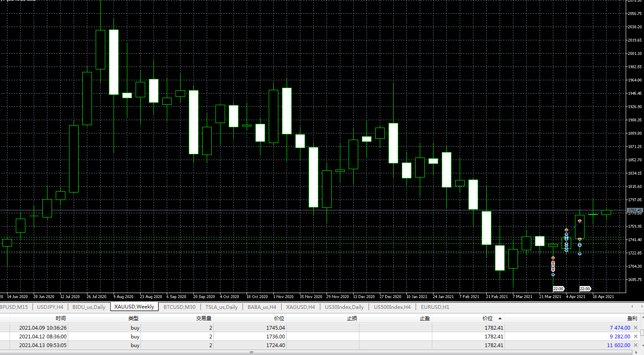Click the open price 1745.04 cell
This screenshot has height=355, width=644.
tap(275, 328)
